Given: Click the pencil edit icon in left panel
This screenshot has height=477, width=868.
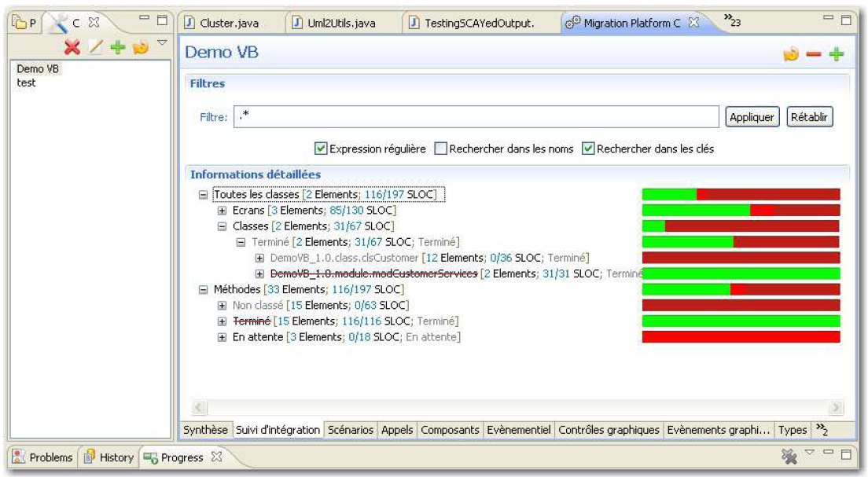Looking at the screenshot, I should [x=96, y=48].
